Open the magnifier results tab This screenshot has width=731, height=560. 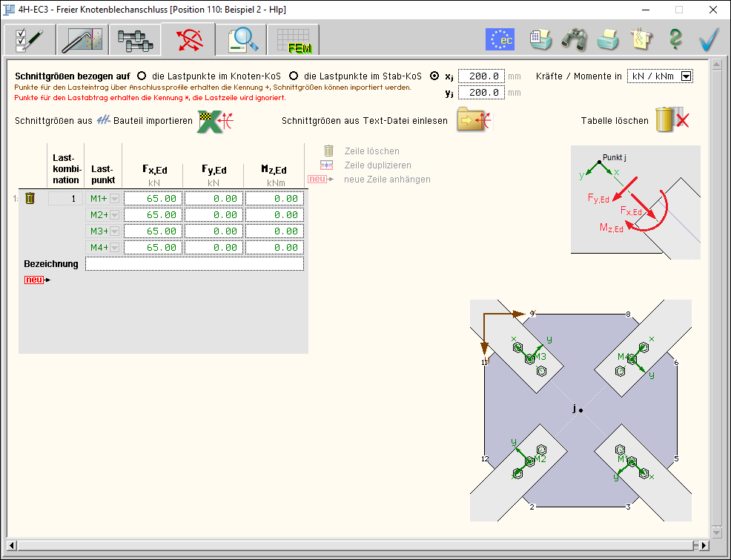[x=242, y=39]
